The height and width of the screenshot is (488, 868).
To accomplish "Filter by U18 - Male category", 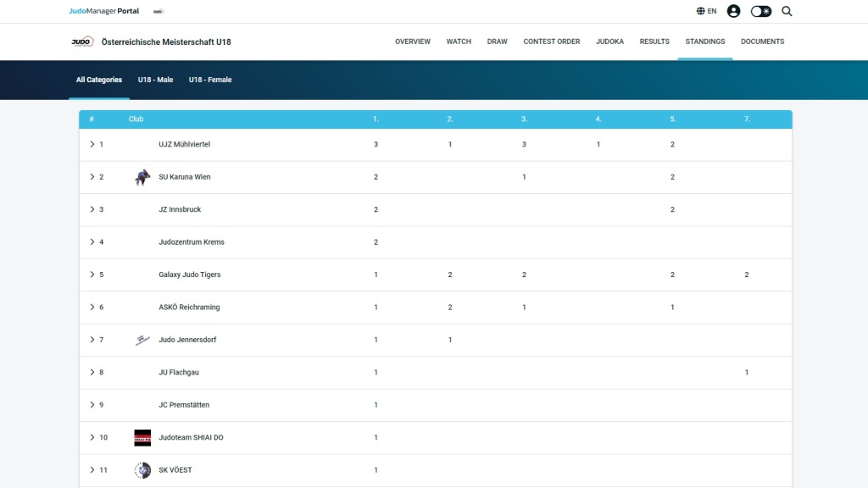I will [155, 80].
